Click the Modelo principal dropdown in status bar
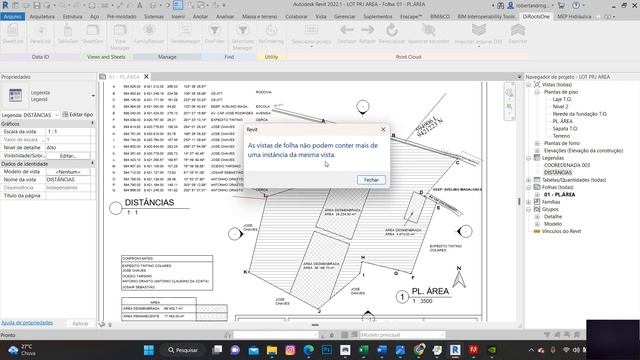The width and height of the screenshot is (640, 360). (402, 335)
